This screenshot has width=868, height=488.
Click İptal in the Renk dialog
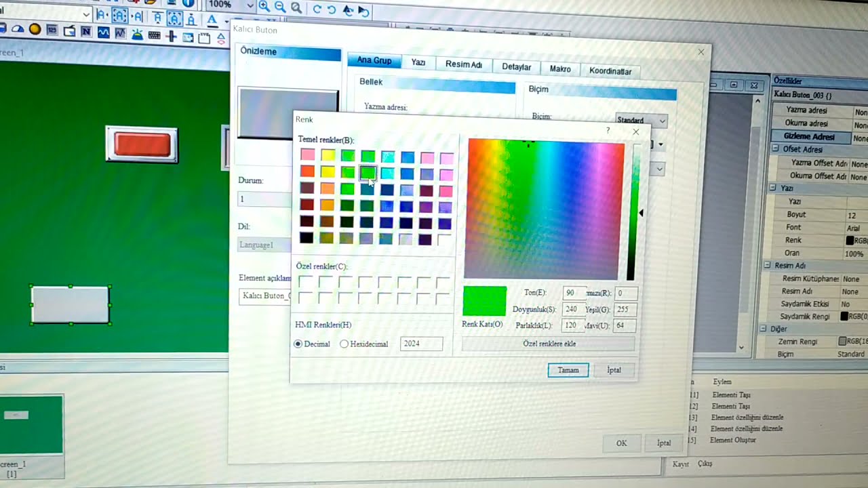coord(614,370)
